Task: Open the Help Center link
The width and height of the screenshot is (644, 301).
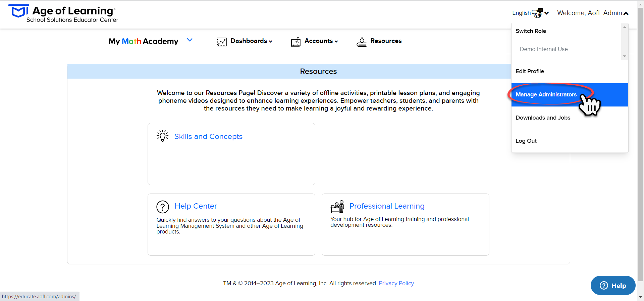Action: tap(196, 206)
